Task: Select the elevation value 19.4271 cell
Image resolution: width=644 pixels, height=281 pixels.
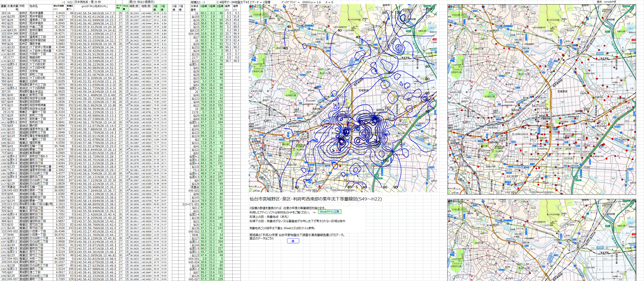Action: coord(59,33)
